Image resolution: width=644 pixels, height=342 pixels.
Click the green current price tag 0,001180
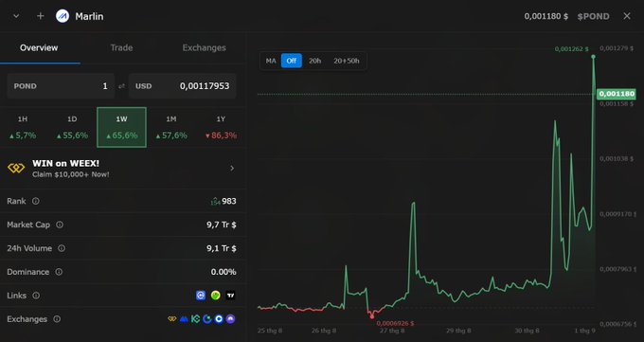(x=617, y=94)
